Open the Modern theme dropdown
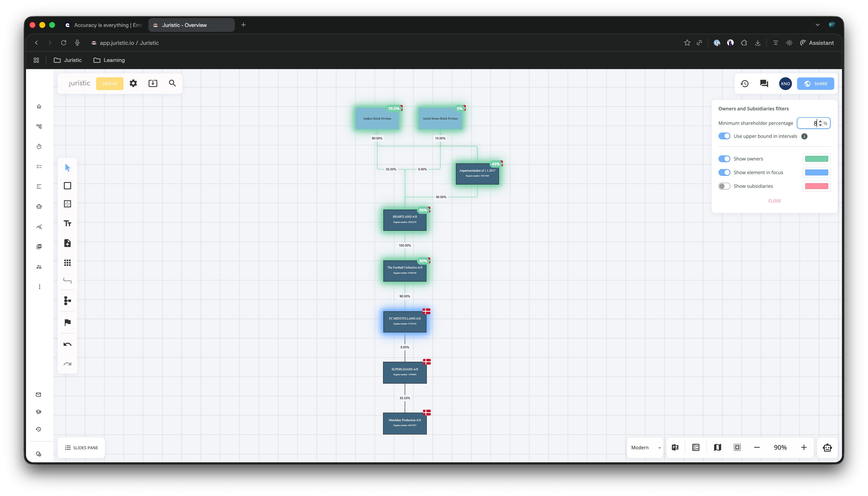 tap(645, 448)
